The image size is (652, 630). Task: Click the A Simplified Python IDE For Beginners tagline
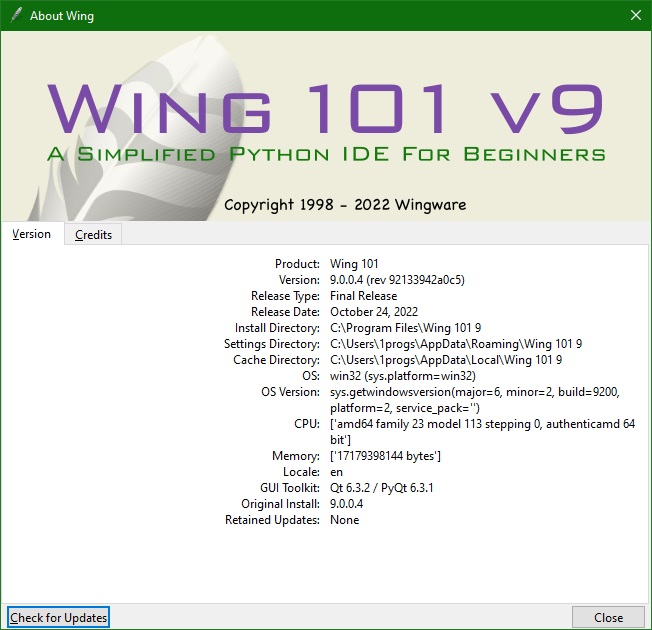coord(326,154)
